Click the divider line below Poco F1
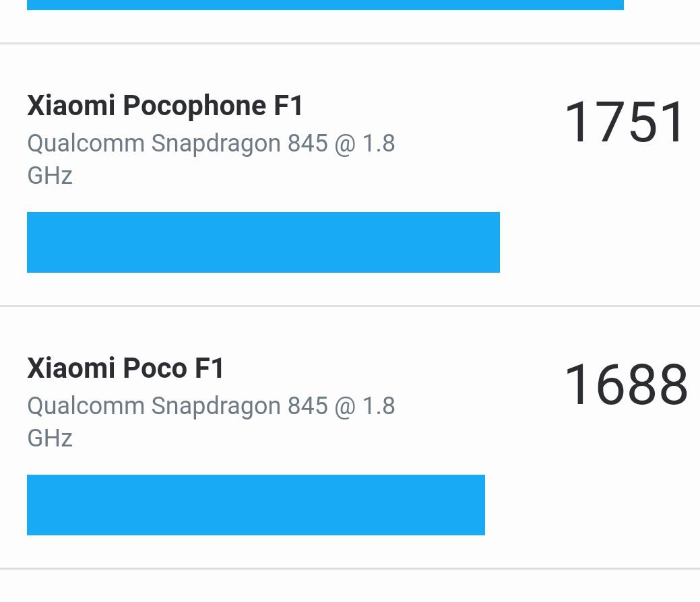This screenshot has width=700, height=602. click(350, 569)
